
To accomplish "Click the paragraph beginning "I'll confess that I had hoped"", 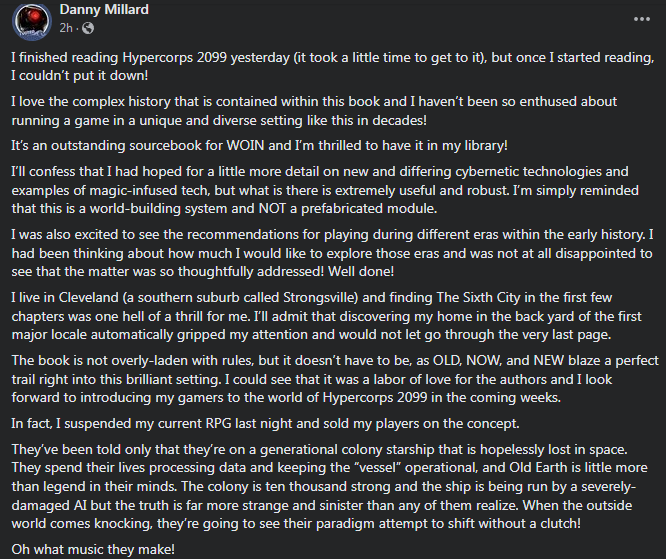I will point(325,190).
